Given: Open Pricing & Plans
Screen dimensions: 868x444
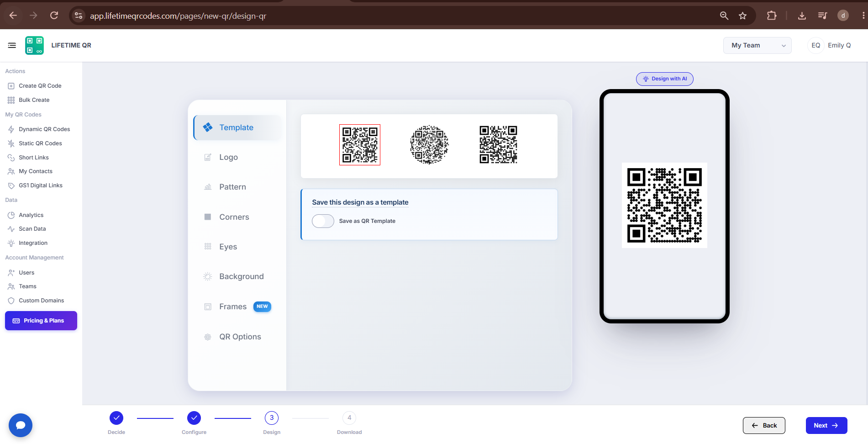Looking at the screenshot, I should click(41, 321).
